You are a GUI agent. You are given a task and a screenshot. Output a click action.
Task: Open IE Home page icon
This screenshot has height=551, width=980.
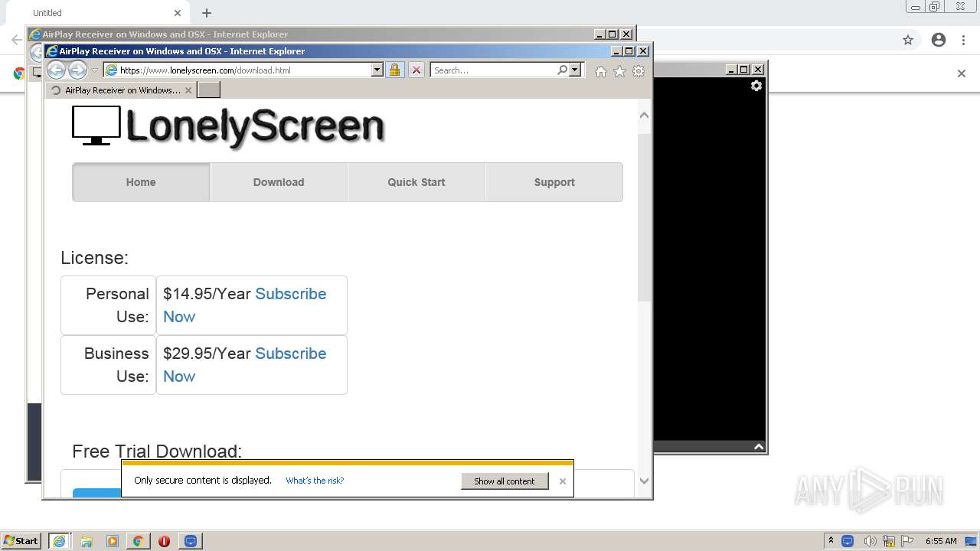601,71
